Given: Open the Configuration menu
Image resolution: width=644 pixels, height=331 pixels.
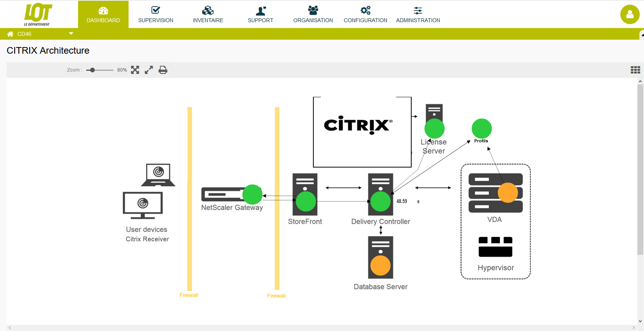Looking at the screenshot, I should point(366,14).
